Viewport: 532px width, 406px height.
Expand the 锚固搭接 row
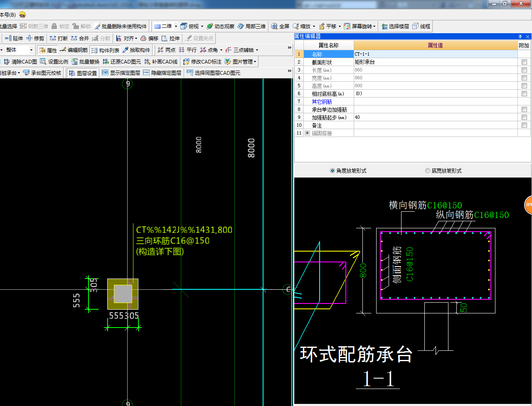(x=308, y=133)
